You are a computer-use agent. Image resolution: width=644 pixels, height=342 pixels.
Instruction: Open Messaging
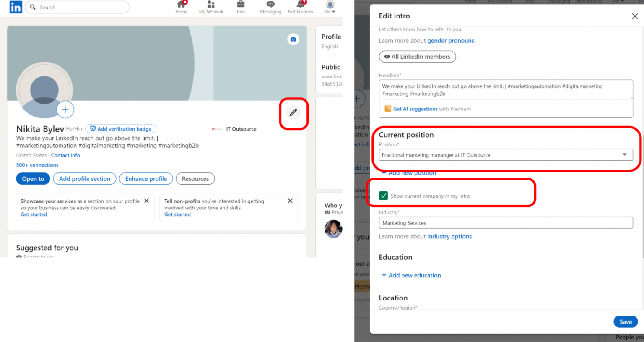(270, 7)
